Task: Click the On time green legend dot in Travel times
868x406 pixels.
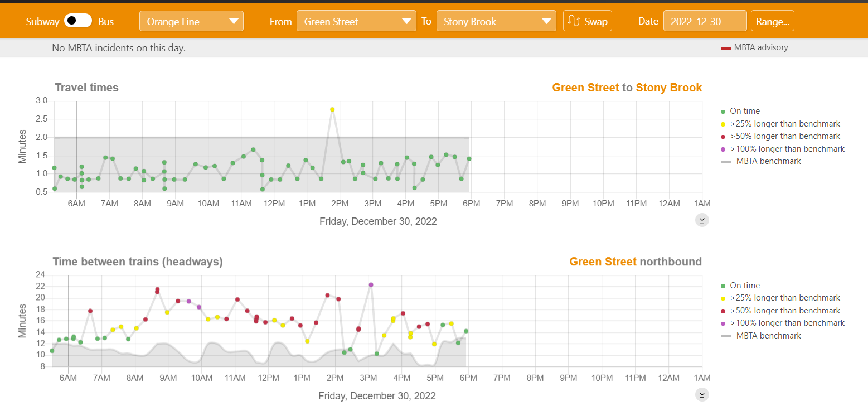Action: pos(723,112)
